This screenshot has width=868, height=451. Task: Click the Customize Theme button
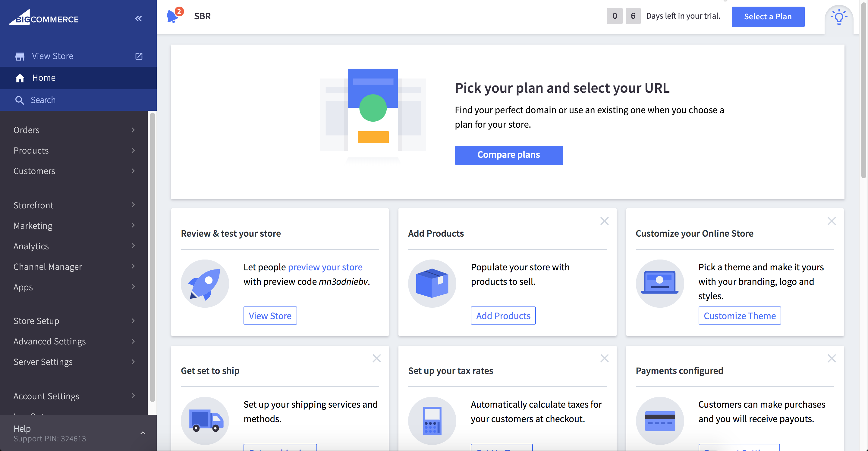point(739,316)
